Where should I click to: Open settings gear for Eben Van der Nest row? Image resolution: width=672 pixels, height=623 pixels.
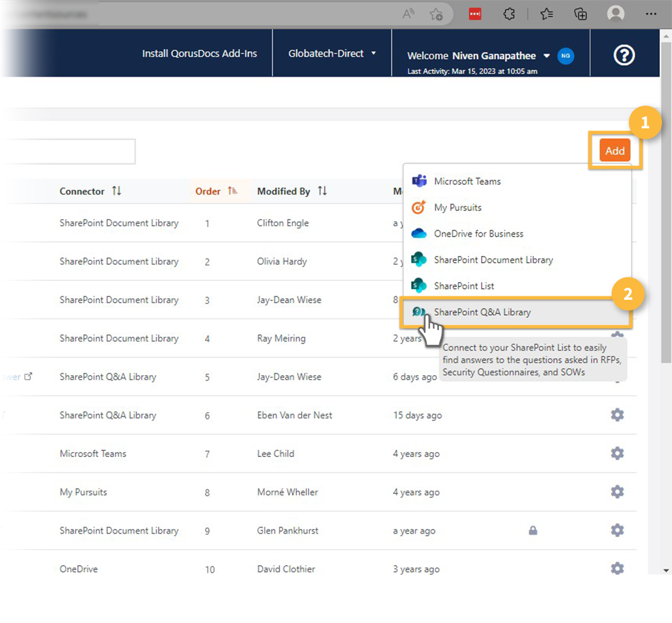click(x=617, y=415)
